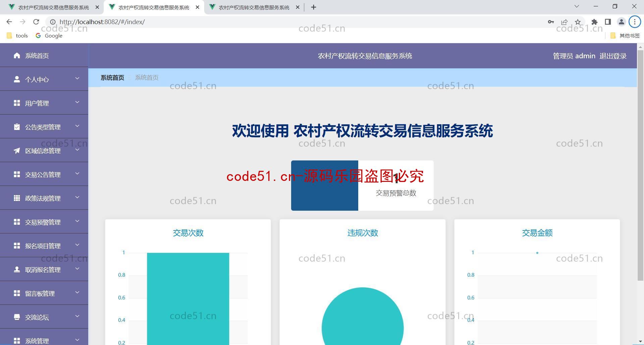Click the page vertical scrollbar thumb

pyautogui.click(x=640, y=165)
